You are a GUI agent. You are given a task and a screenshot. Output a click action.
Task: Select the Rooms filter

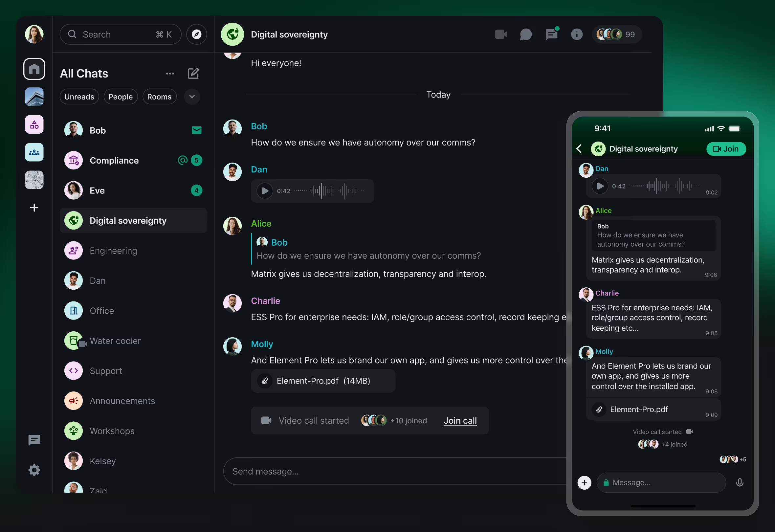[x=159, y=97]
